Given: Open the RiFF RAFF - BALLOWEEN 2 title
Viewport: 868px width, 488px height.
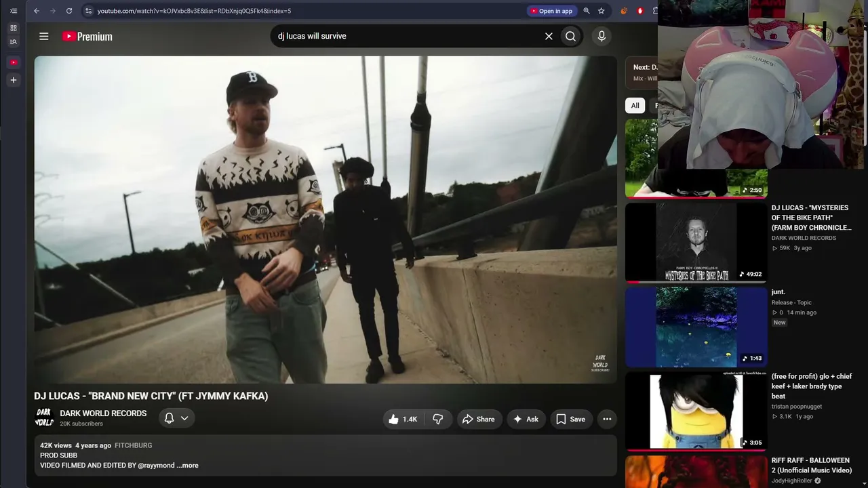Looking at the screenshot, I should pyautogui.click(x=810, y=465).
